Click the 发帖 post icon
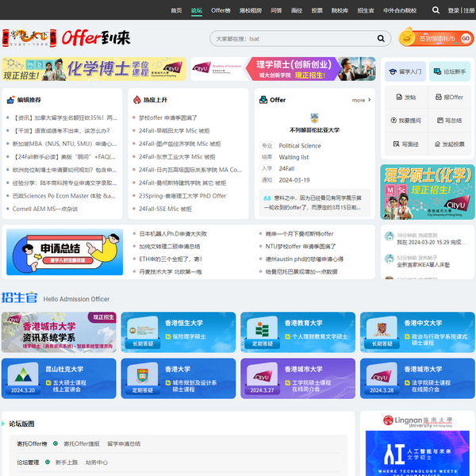 click(401, 97)
